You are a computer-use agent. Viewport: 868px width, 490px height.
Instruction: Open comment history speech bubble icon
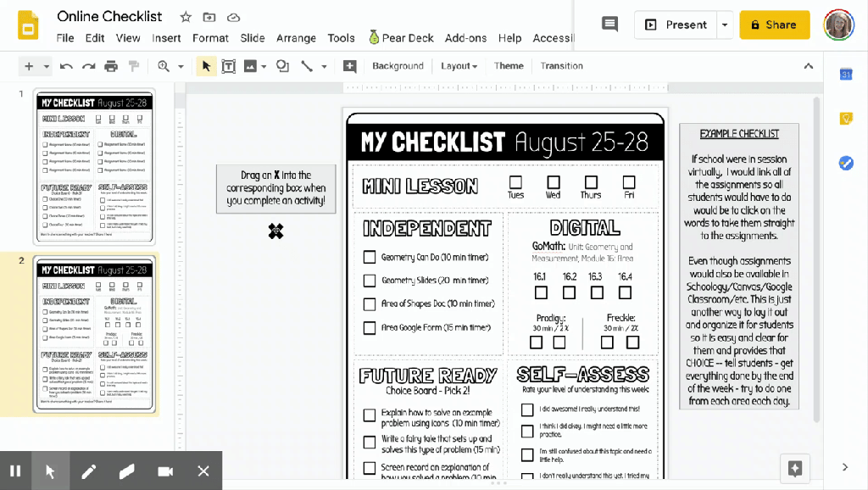coord(609,25)
